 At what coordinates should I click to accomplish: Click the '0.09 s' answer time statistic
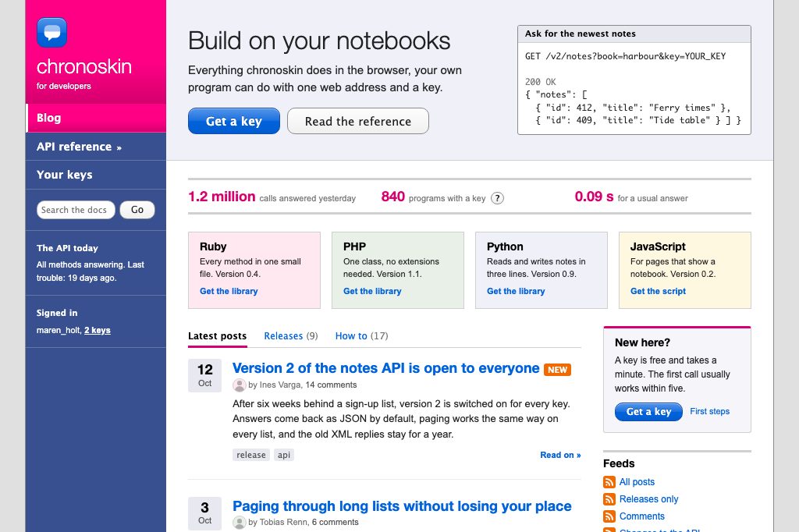click(594, 197)
